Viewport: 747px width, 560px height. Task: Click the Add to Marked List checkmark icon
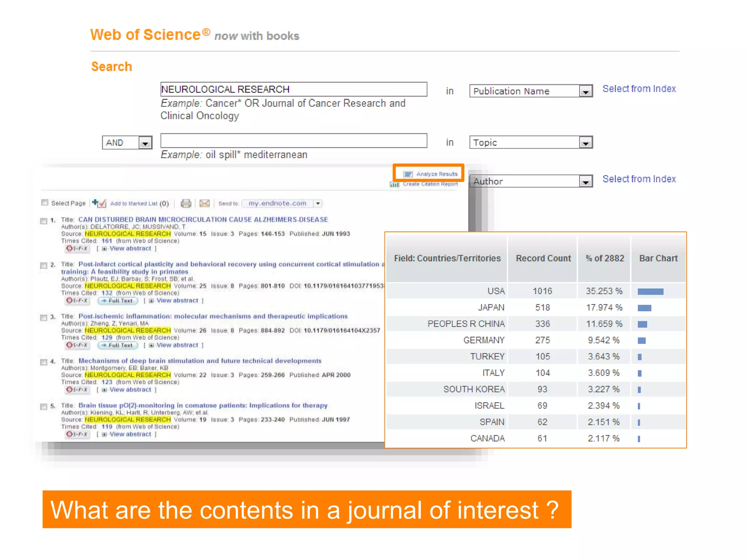tap(99, 203)
